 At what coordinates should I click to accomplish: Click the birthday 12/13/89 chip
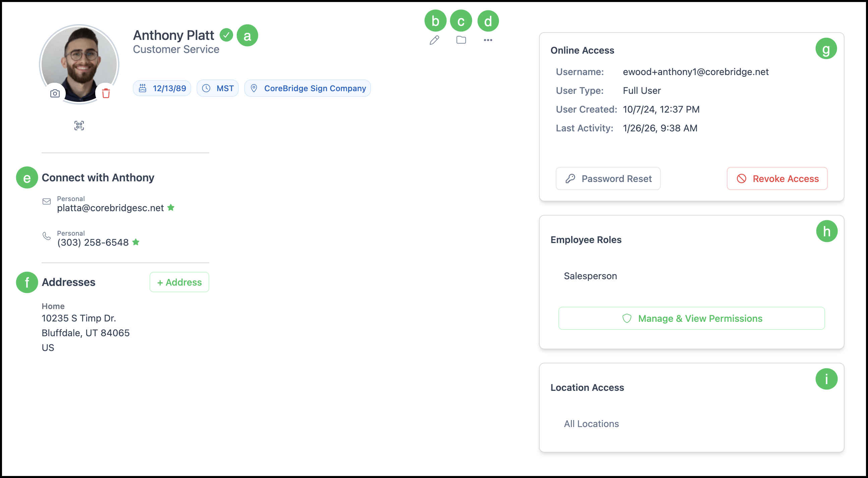click(162, 88)
